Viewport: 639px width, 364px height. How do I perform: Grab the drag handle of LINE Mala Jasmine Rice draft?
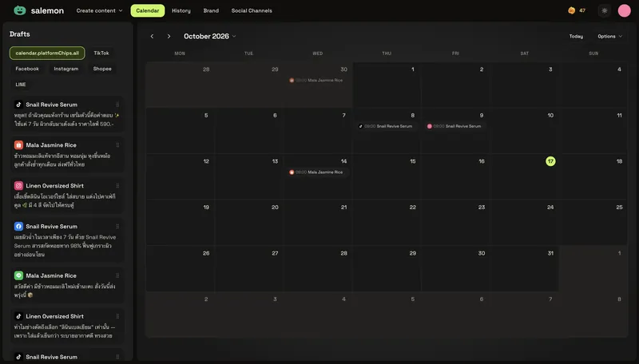[x=117, y=275]
